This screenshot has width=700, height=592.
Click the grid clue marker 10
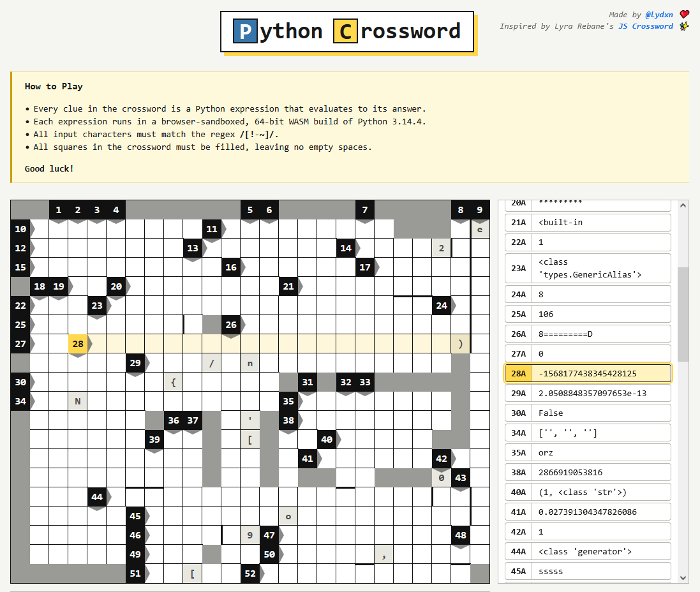(x=20, y=229)
